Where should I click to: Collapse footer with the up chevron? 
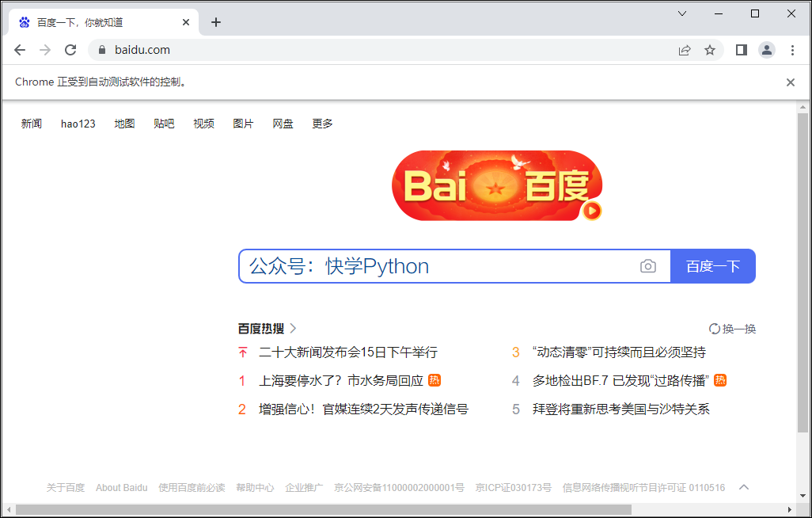[744, 487]
